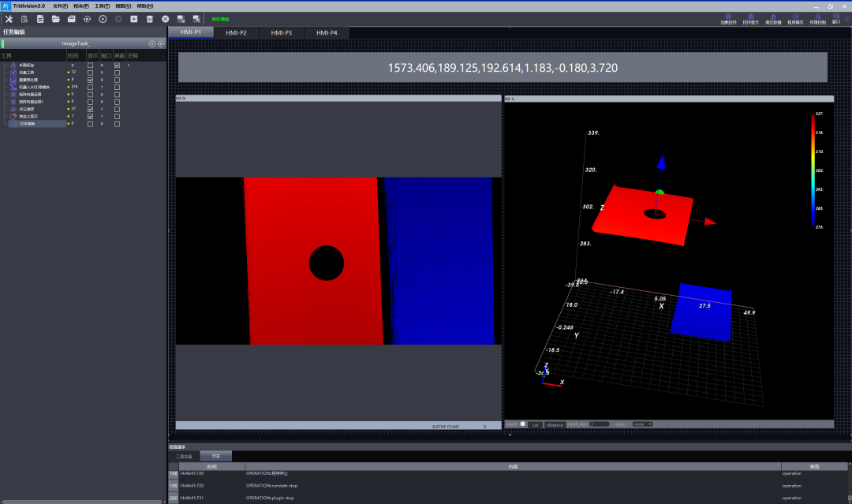Screen dimensions: 852x504
Task: Open the 文件(F) menu
Action: (60, 6)
